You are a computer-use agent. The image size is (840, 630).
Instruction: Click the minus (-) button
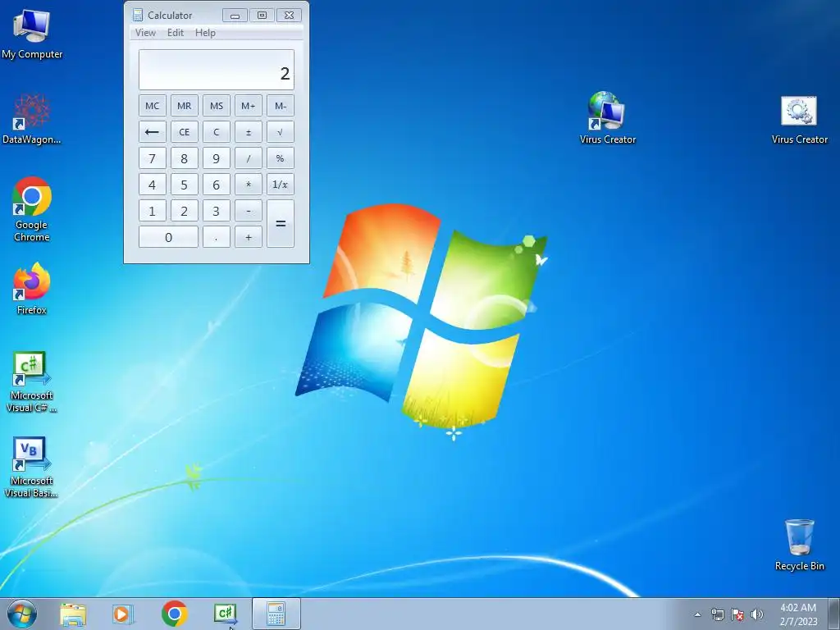coord(248,211)
